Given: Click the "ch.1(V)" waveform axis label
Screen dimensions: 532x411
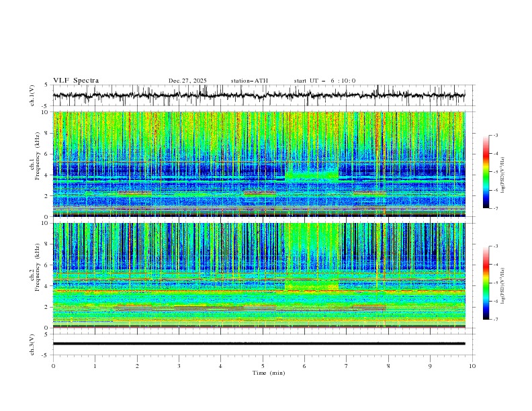Looking at the screenshot, I should click(32, 95).
